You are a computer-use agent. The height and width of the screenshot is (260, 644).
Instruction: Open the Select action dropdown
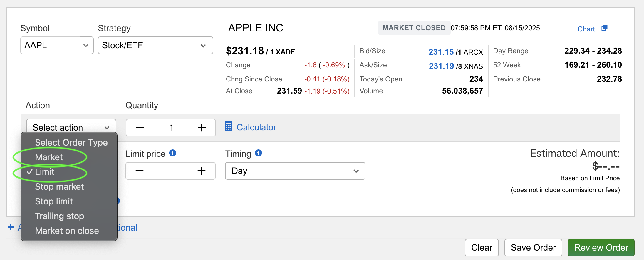click(71, 127)
